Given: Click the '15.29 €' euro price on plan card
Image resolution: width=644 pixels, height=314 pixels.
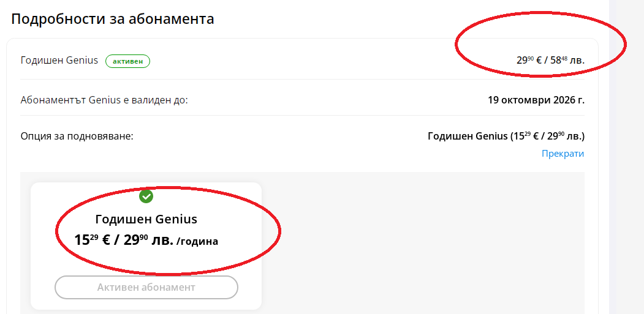Looking at the screenshot, I should (92, 240).
